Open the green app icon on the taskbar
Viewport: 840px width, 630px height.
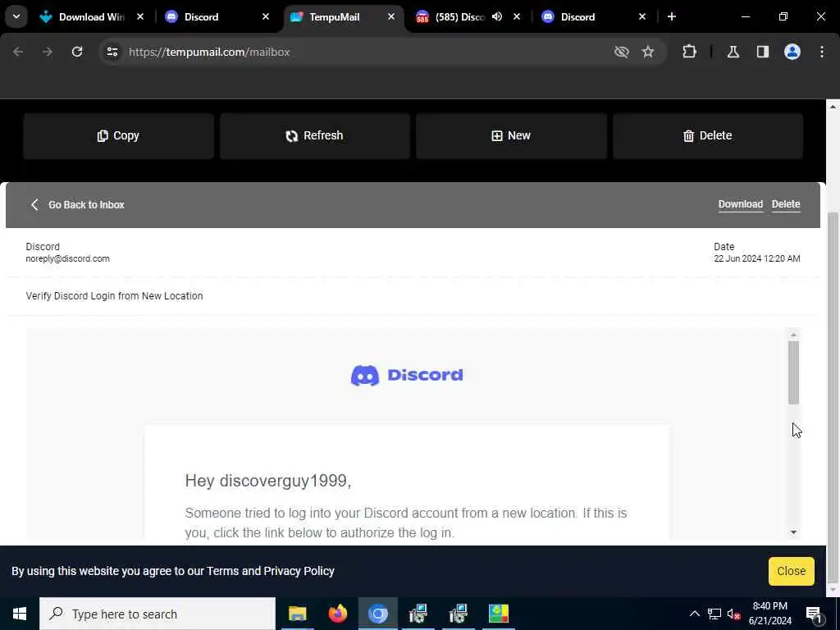tap(498, 614)
